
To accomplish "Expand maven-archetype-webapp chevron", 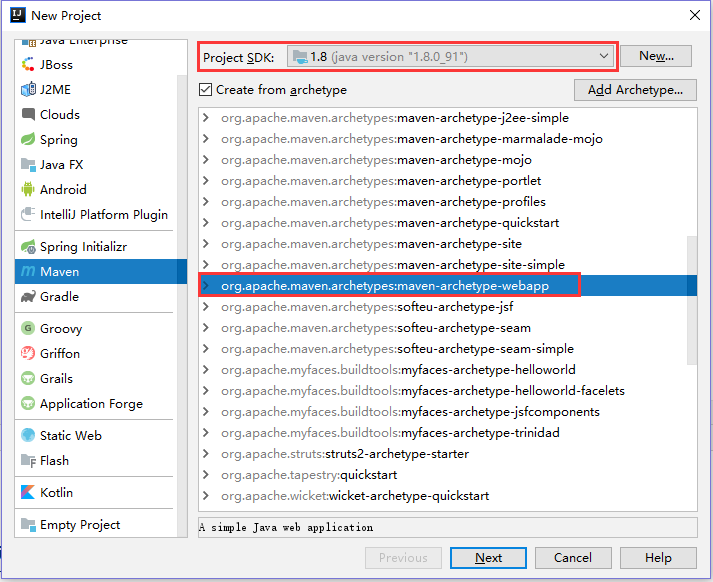I will pos(206,286).
